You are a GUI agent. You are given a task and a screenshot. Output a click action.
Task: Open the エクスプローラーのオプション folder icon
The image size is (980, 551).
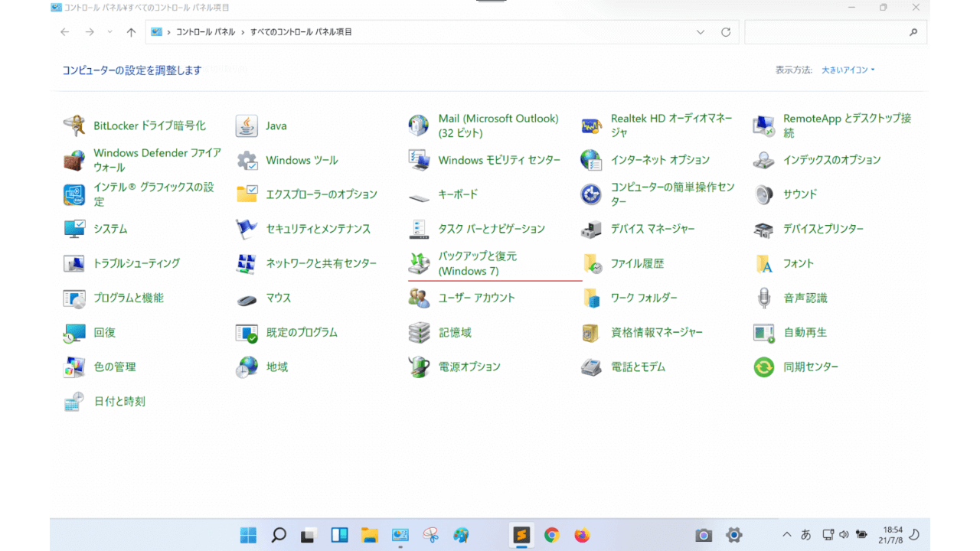[247, 194]
